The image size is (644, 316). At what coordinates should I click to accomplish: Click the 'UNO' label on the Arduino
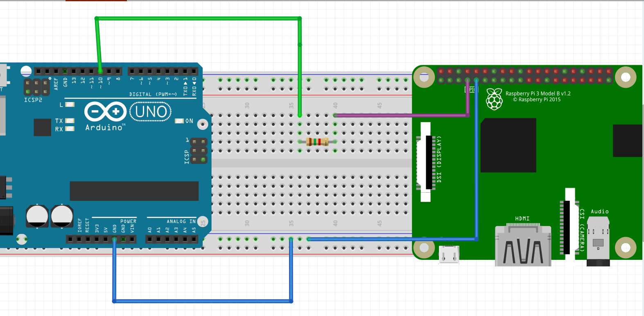tap(151, 111)
